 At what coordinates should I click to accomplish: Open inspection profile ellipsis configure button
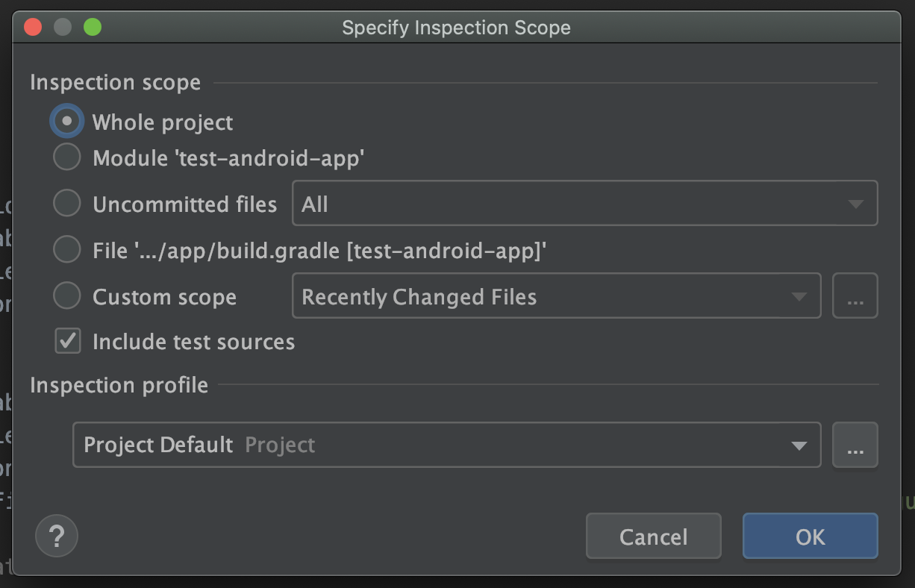[855, 445]
